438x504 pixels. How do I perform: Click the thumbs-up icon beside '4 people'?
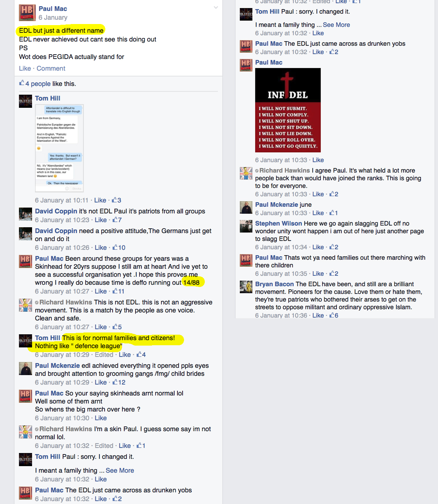coord(22,83)
